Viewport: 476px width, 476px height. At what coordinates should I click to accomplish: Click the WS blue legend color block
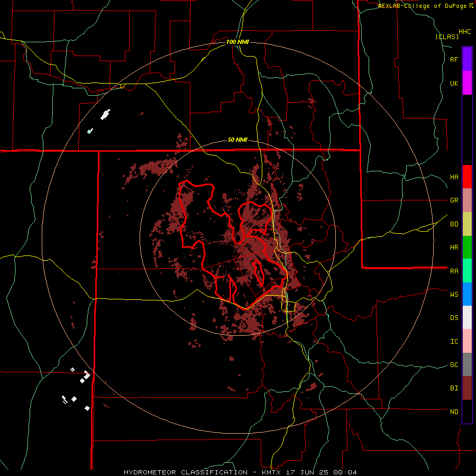467,294
